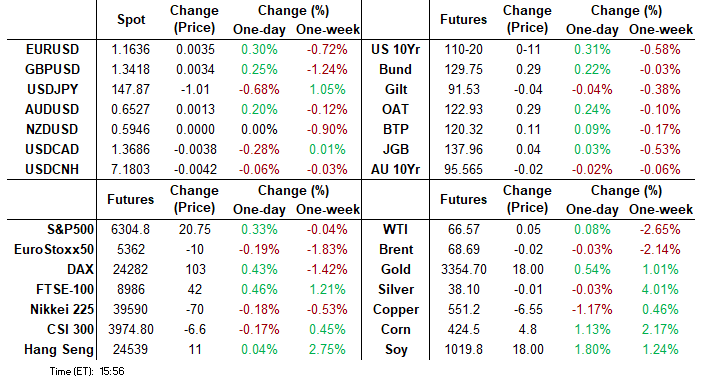
Task: Select the S&P500 index label
Action: [70, 230]
